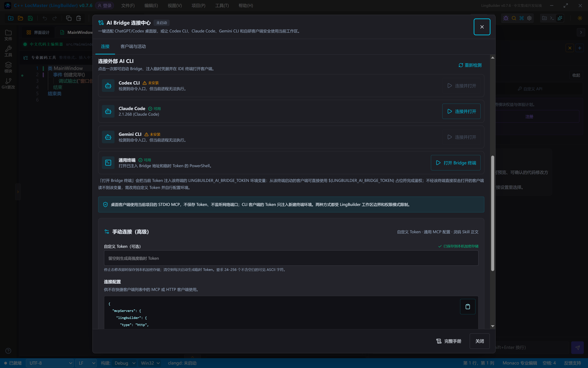Click the help question mark icon
Viewport: 588px width, 368px height.
8,351
